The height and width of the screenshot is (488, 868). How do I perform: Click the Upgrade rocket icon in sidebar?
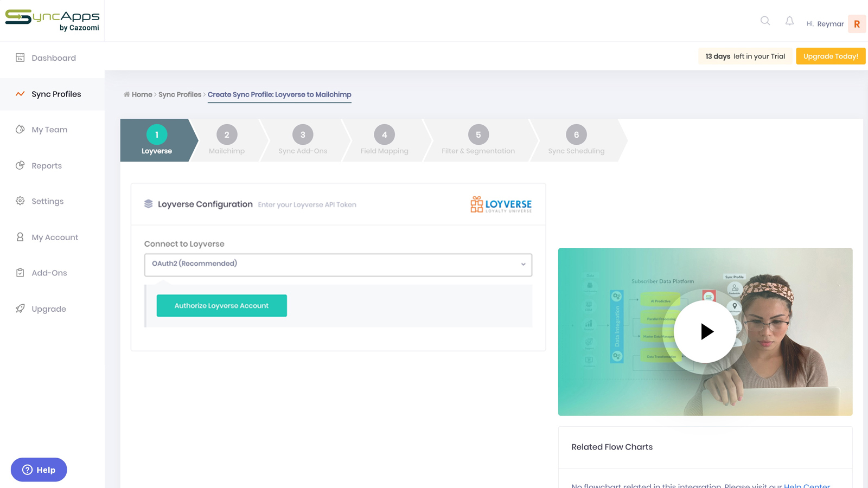tap(20, 309)
